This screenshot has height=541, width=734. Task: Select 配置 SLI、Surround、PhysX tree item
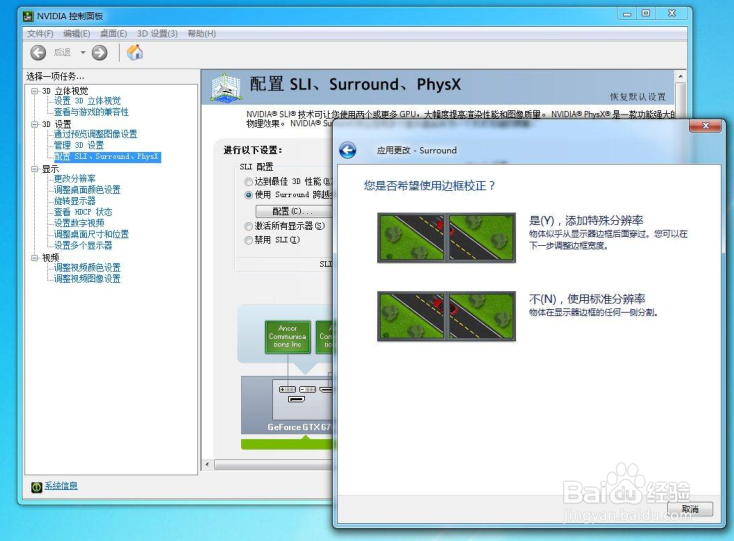point(107,157)
